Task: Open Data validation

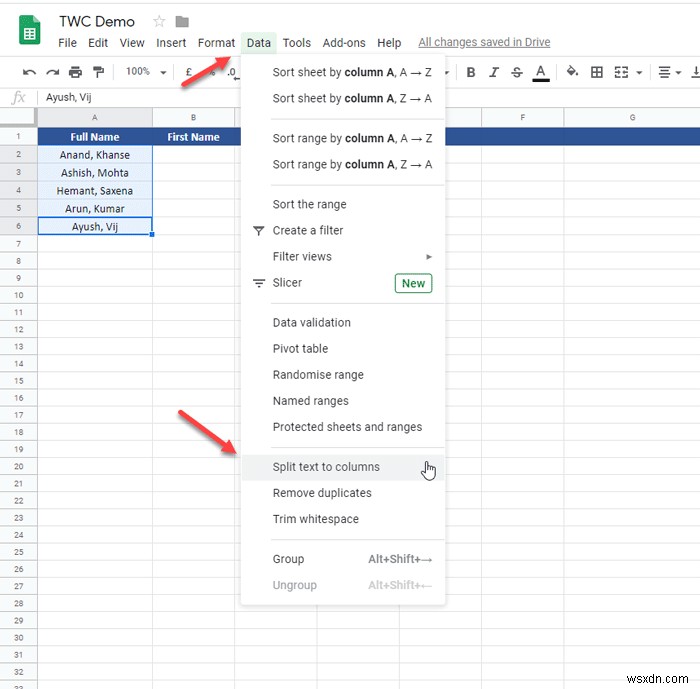Action: click(343, 322)
